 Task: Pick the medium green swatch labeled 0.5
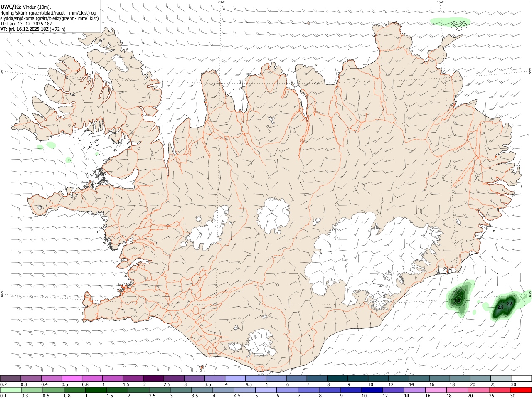54,390
